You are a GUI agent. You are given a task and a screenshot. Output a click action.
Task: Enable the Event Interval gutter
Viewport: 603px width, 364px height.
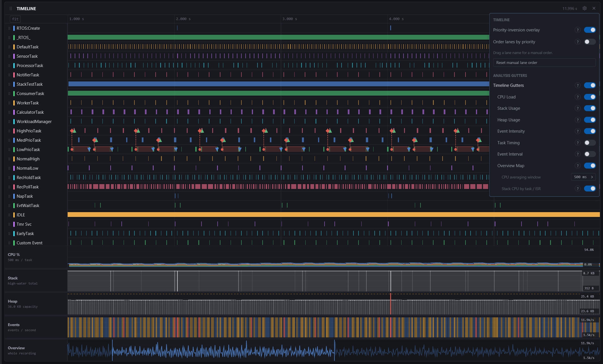tap(590, 154)
